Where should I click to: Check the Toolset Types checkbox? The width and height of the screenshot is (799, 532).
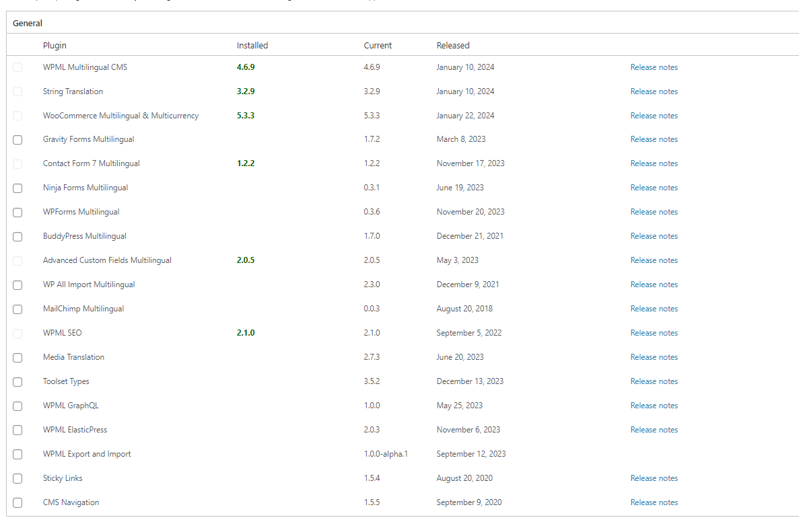tap(18, 382)
